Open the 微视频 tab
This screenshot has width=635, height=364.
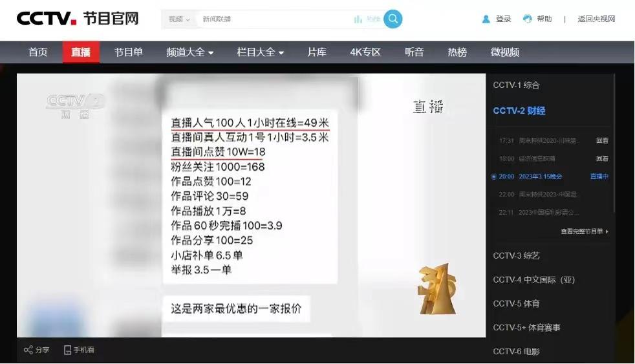pyautogui.click(x=505, y=52)
